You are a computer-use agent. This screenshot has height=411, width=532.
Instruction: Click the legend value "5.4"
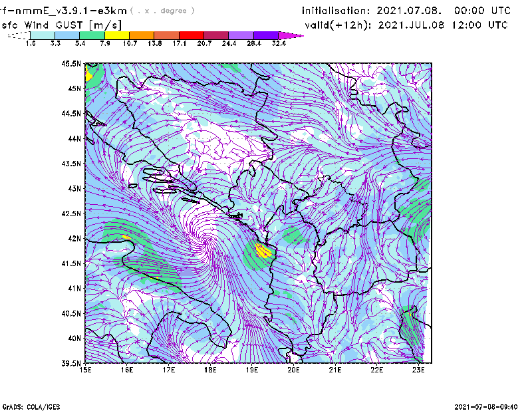click(x=80, y=43)
